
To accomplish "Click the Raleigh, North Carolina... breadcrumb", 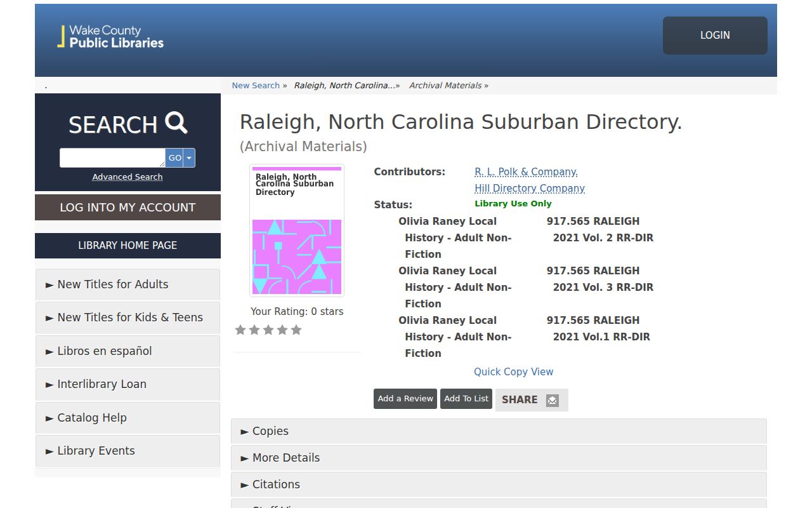I will click(344, 86).
